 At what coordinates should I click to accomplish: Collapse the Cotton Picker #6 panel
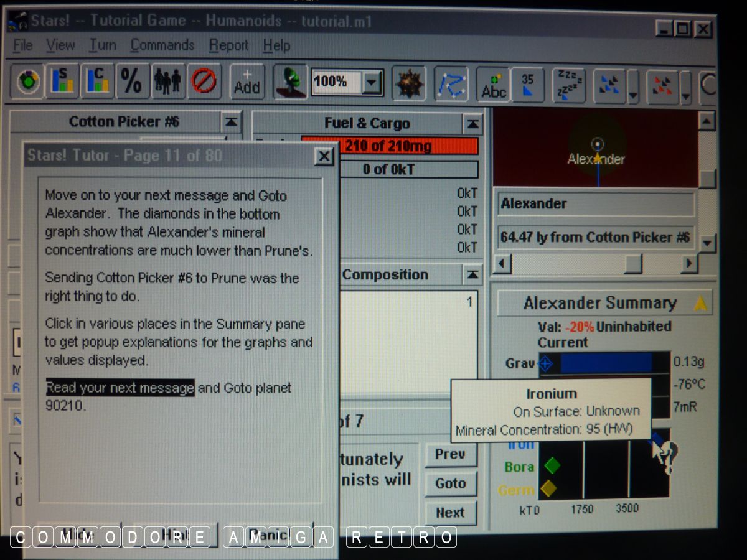pyautogui.click(x=231, y=121)
